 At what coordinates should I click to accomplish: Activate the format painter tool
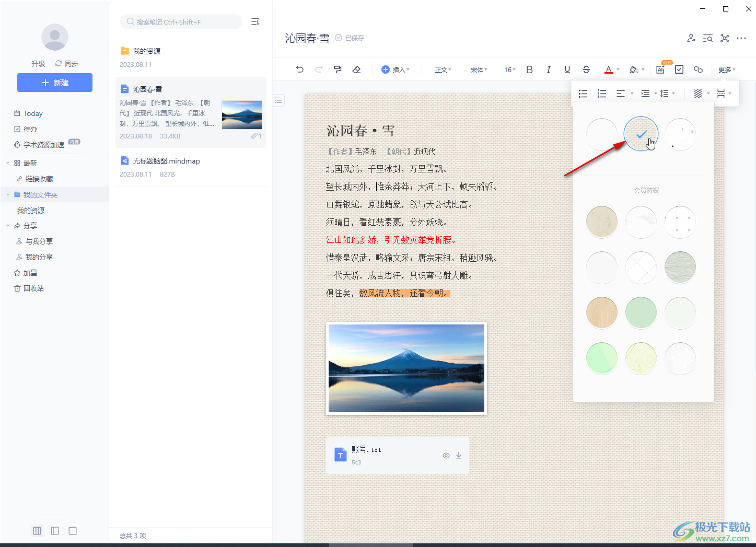pyautogui.click(x=338, y=69)
